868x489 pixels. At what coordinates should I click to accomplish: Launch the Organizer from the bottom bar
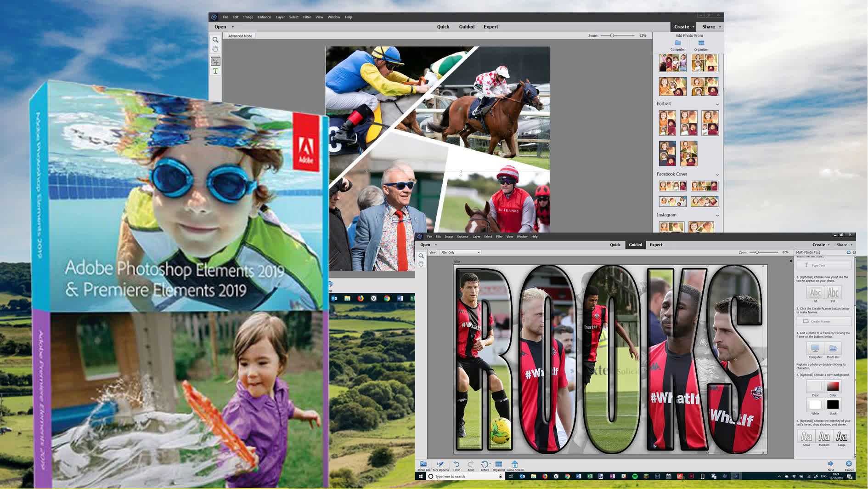click(498, 466)
